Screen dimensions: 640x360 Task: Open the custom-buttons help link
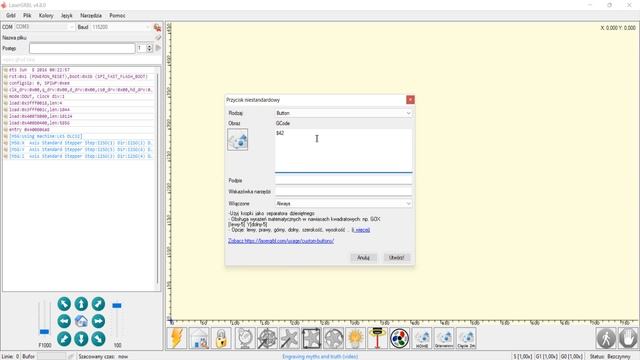click(281, 241)
